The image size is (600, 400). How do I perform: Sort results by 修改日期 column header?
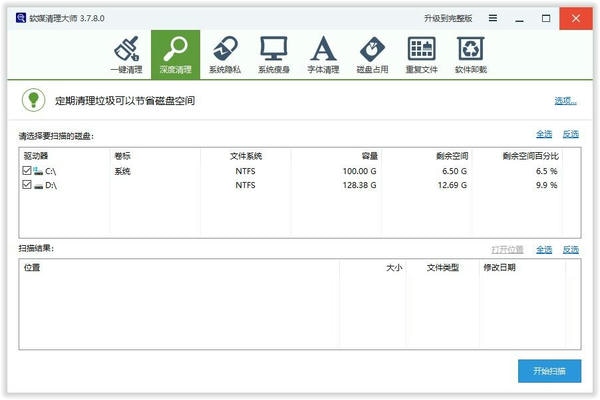pyautogui.click(x=522, y=267)
